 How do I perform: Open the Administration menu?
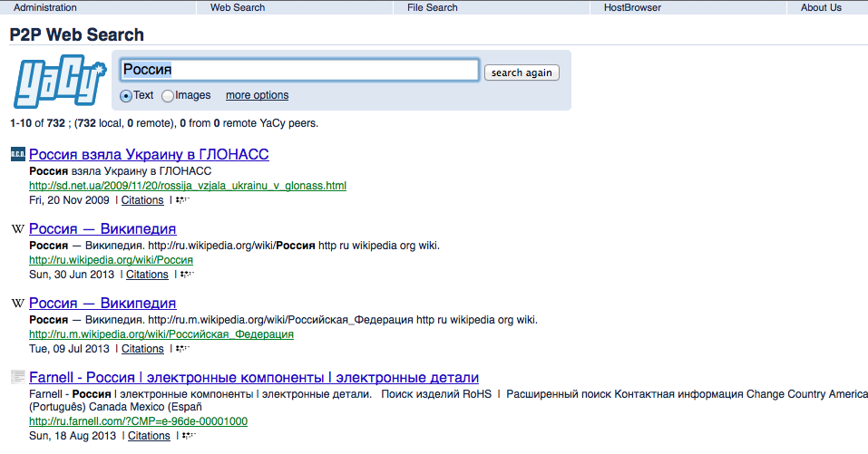tap(44, 8)
